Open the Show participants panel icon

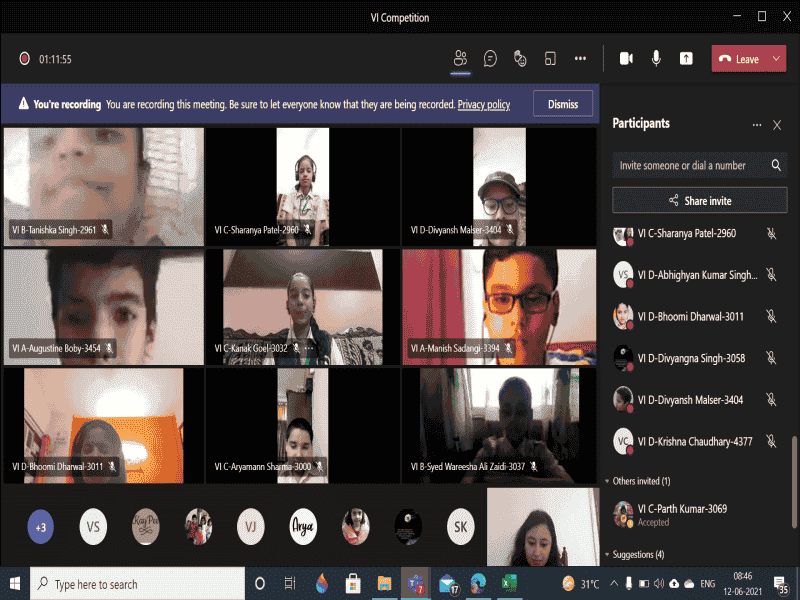point(460,59)
